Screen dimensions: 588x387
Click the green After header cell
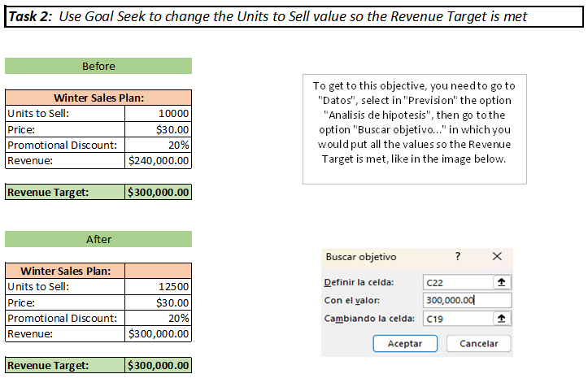98,239
